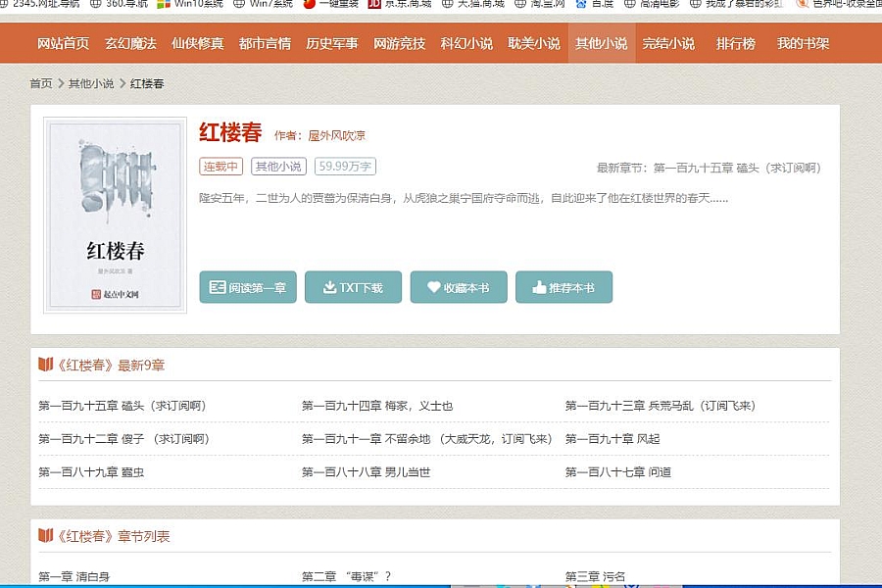The image size is (882, 588).
Task: Click the 《红楼春》章节列表 heading
Action: coord(113,536)
